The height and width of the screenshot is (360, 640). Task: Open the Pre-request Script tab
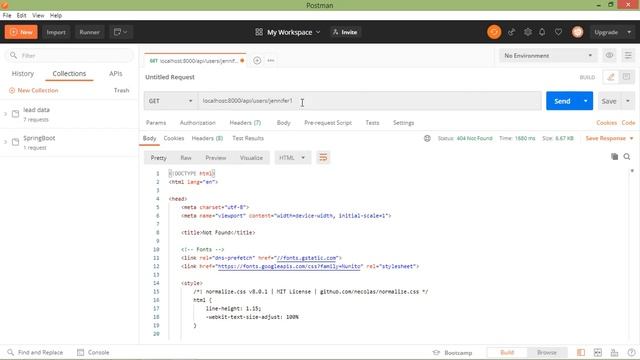328,123
